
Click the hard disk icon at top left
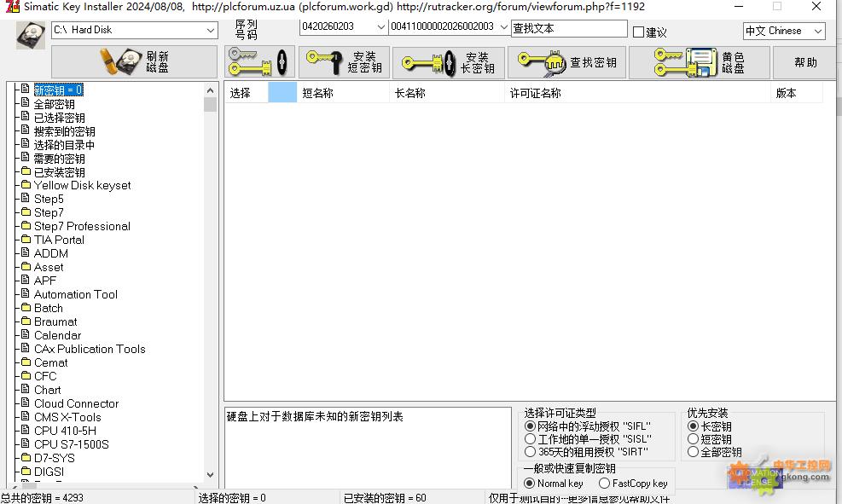[x=31, y=34]
